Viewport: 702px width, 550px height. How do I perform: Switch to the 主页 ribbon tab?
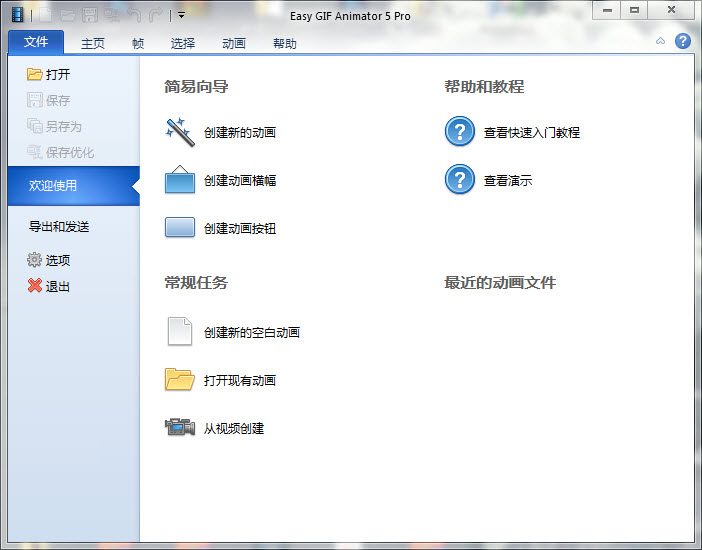point(93,44)
